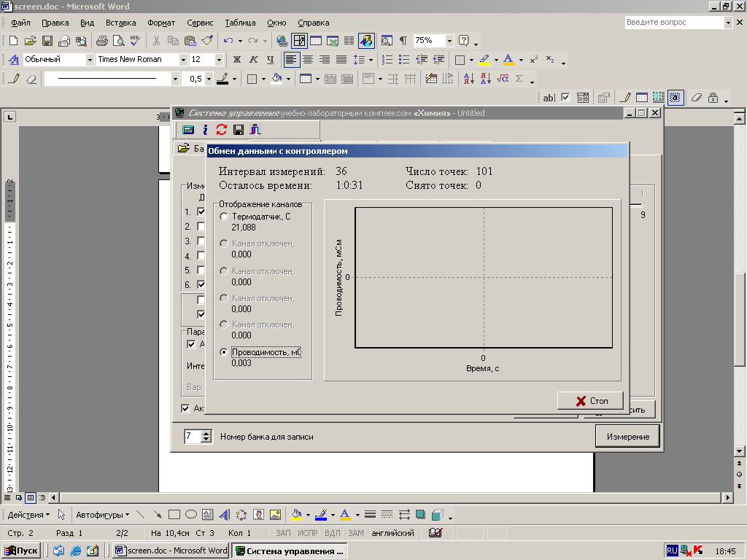Insert Excel worksheet icon
The width and height of the screenshot is (747, 560).
coord(333,41)
